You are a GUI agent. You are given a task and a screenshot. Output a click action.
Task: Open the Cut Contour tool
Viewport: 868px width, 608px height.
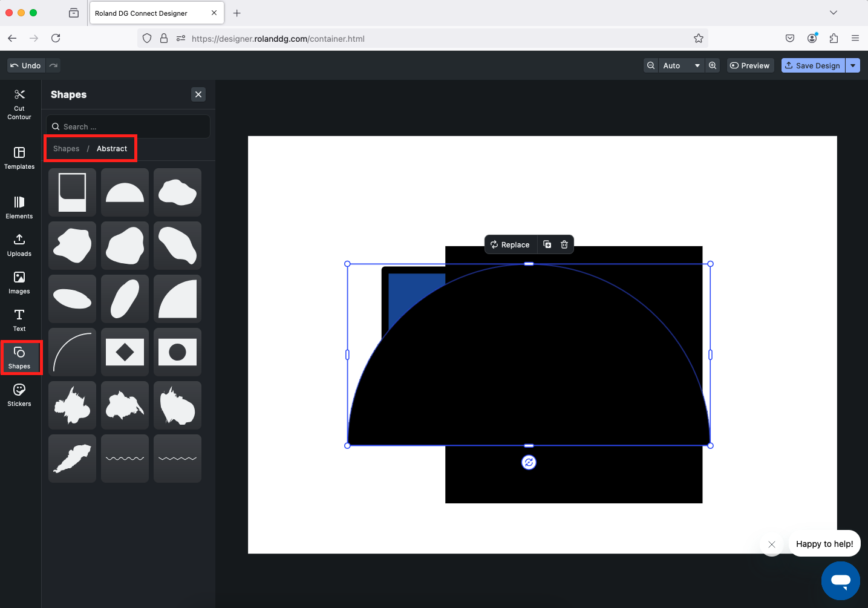tap(19, 105)
